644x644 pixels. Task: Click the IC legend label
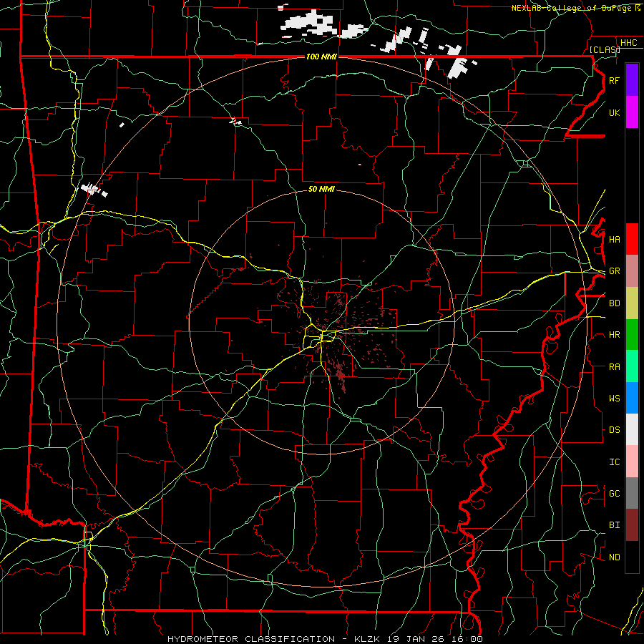pos(614,462)
